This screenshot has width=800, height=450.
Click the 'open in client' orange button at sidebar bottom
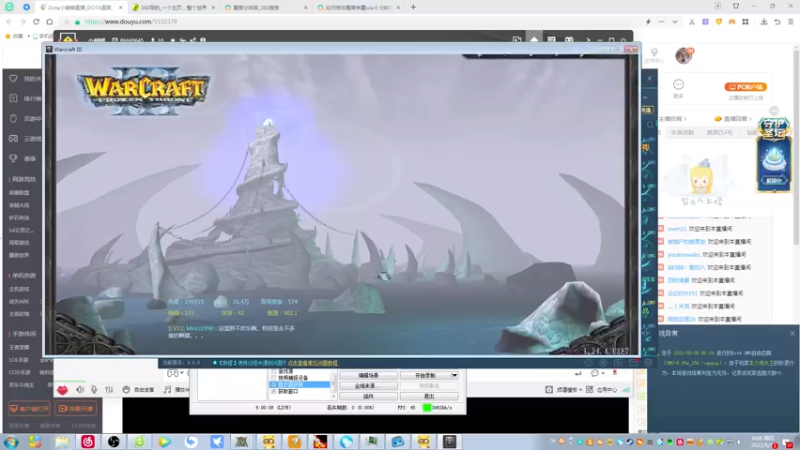coord(30,409)
